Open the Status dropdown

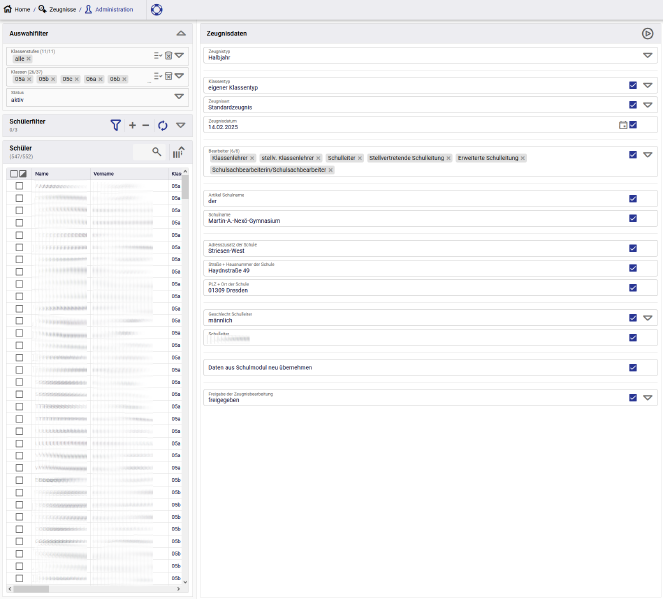tap(179, 96)
